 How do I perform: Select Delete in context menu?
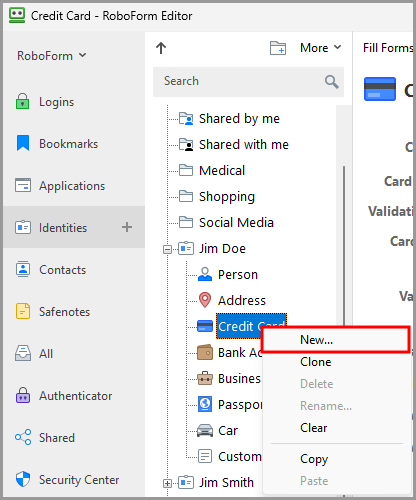[336, 384]
